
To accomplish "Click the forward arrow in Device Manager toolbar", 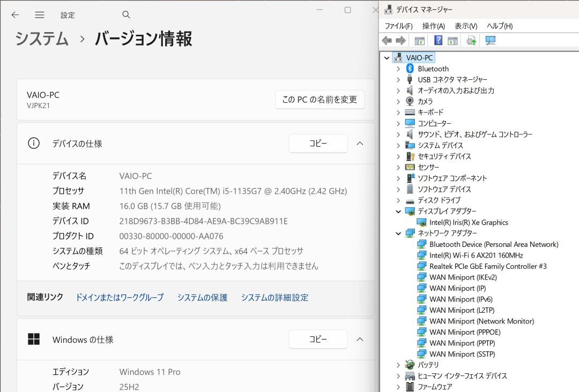I will tap(401, 40).
